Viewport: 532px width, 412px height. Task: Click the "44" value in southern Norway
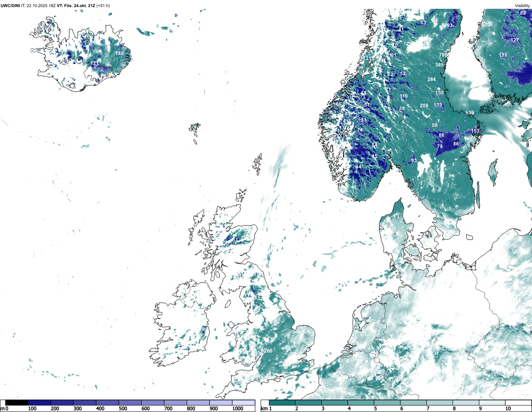click(x=358, y=167)
